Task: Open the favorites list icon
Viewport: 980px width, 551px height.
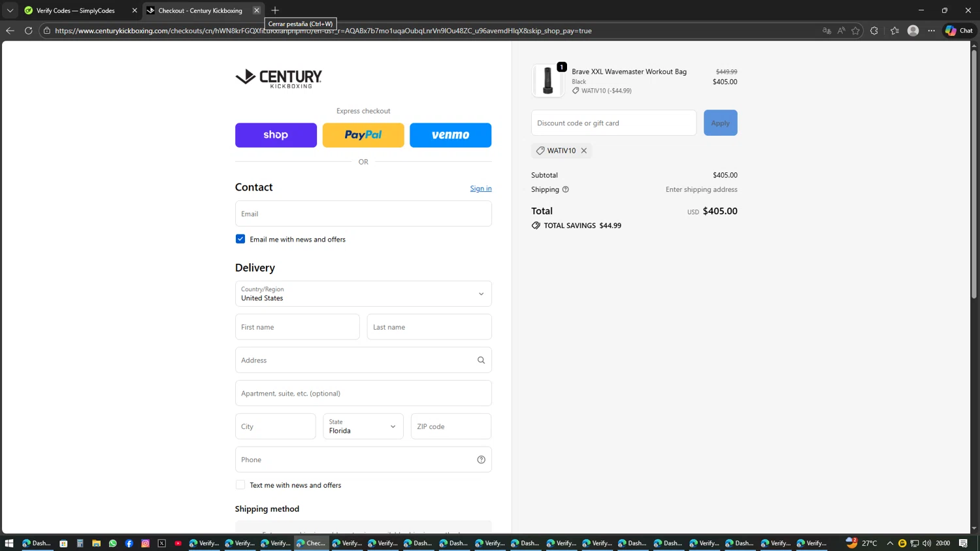Action: [x=895, y=31]
